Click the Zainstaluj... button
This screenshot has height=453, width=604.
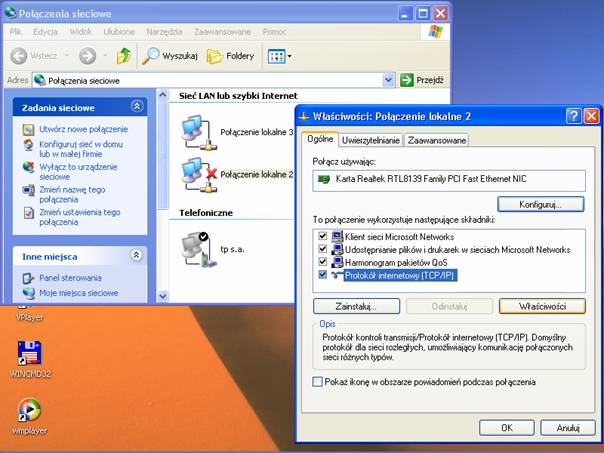(356, 307)
